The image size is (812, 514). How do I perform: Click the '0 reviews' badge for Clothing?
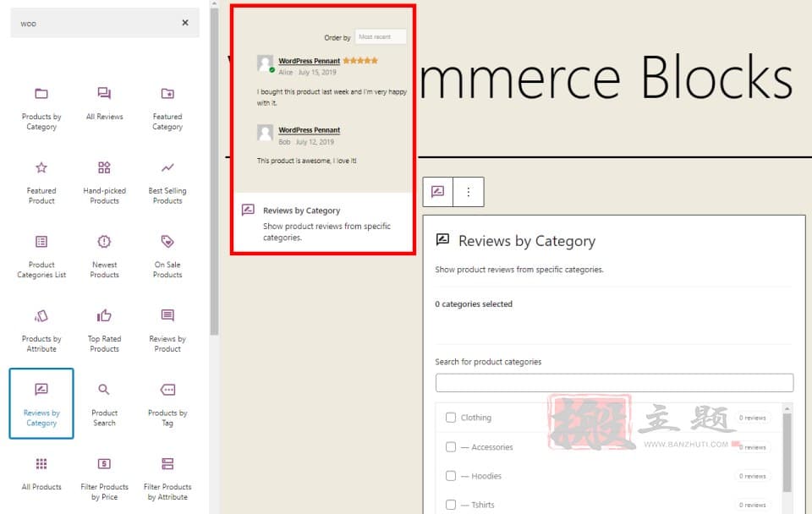[753, 418]
